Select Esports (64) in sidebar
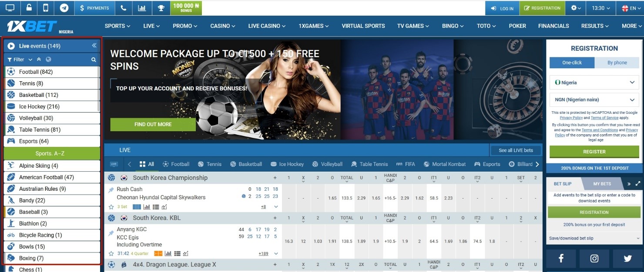This screenshot has width=644, height=272. 52,141
